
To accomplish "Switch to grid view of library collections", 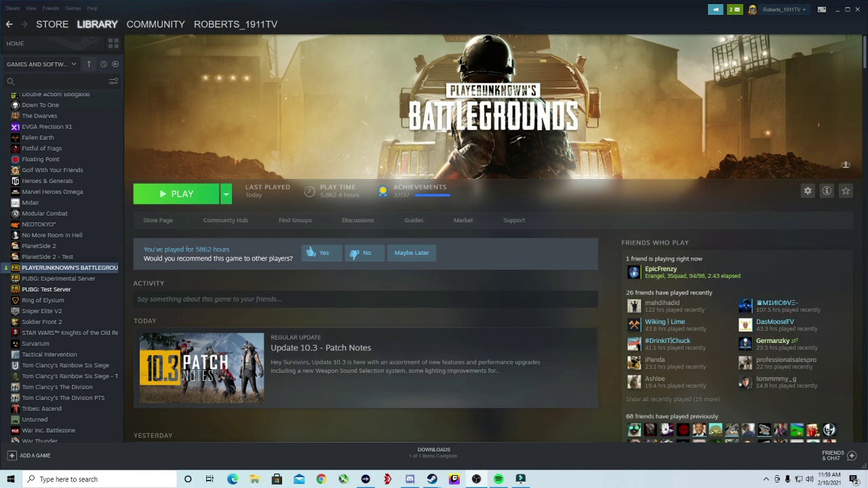I will (113, 43).
